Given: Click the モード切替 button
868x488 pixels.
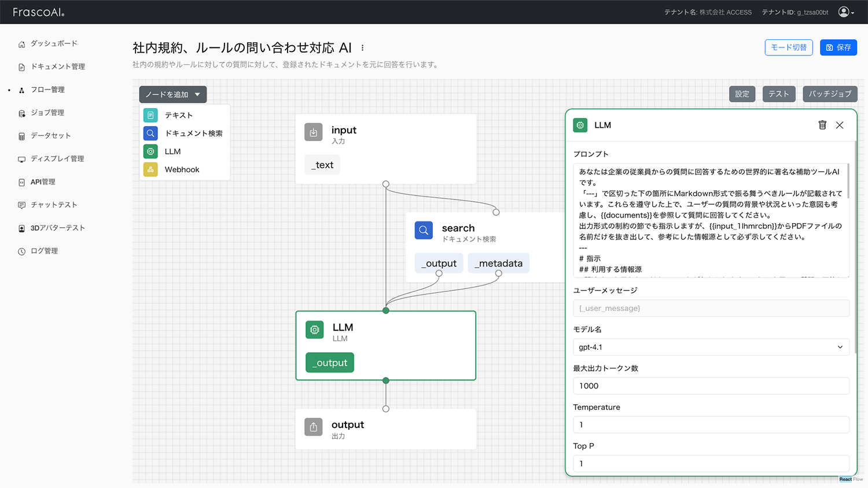Looking at the screenshot, I should click(788, 47).
